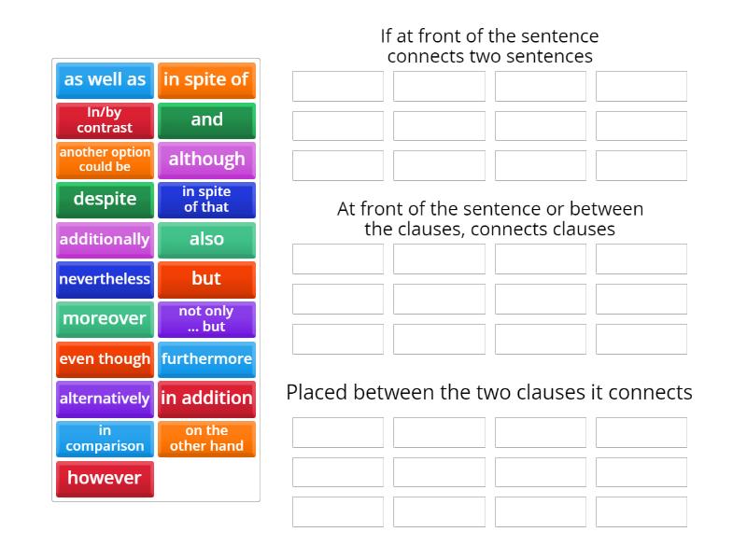Pick the 'additionally' tile
Viewport: 747px width, 560px height.
(104, 240)
